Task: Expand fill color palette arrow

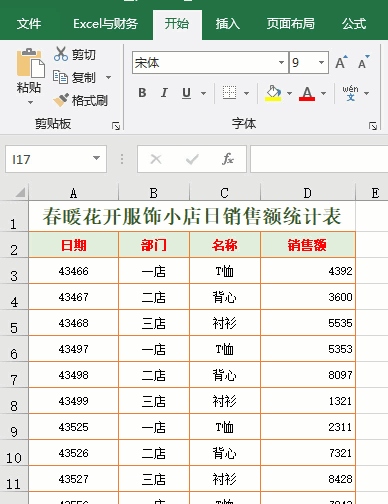Action: (289, 93)
